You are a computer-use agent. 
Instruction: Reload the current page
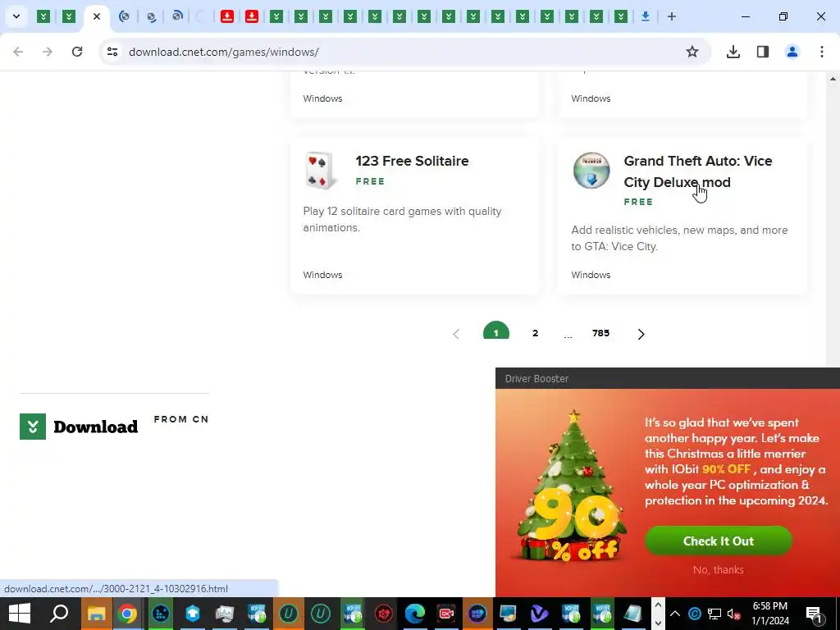point(77,52)
